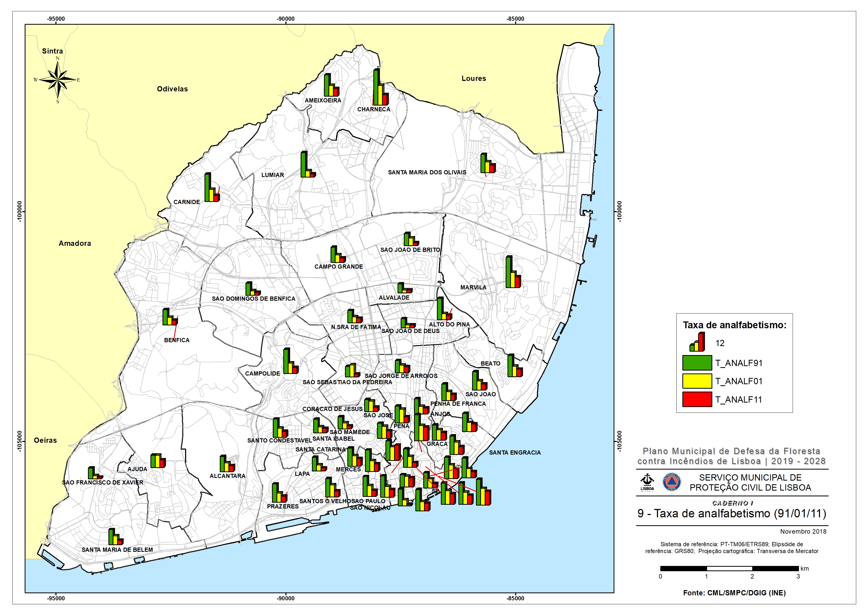Image resolution: width=868 pixels, height=614 pixels.
Task: Click the 'Loures' municipality label
Action: 474,78
